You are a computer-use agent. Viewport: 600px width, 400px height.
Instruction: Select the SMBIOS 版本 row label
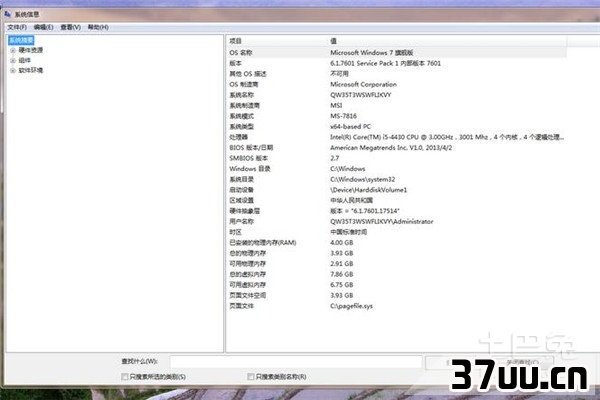pos(248,158)
